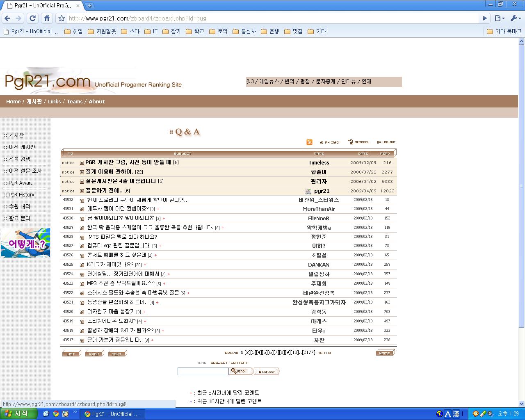Open sidebar link '후원 내역'

19,206
